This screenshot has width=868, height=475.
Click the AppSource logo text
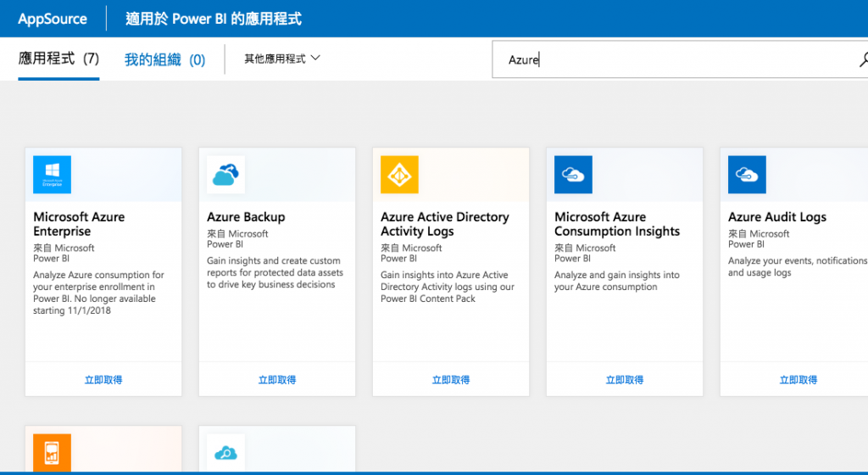pos(53,19)
